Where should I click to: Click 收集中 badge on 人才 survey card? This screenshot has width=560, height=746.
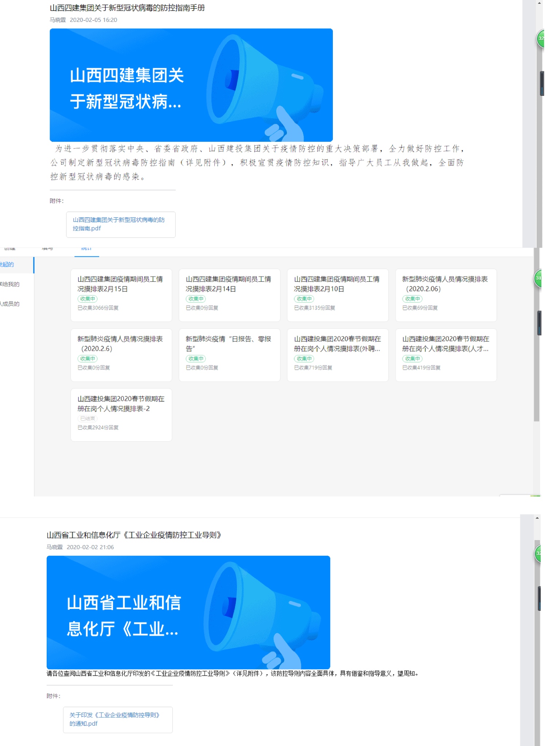pos(412,358)
